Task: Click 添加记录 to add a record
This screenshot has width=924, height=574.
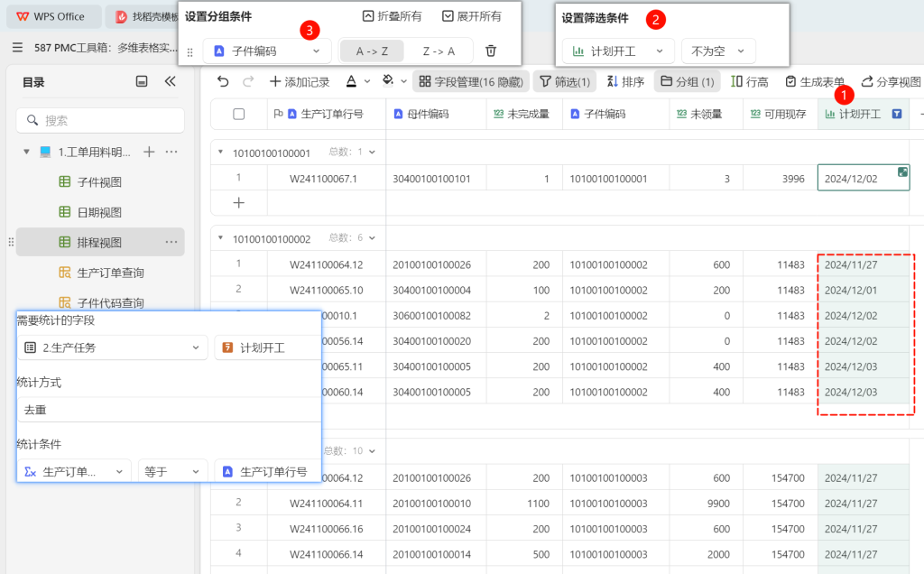Action: [300, 82]
